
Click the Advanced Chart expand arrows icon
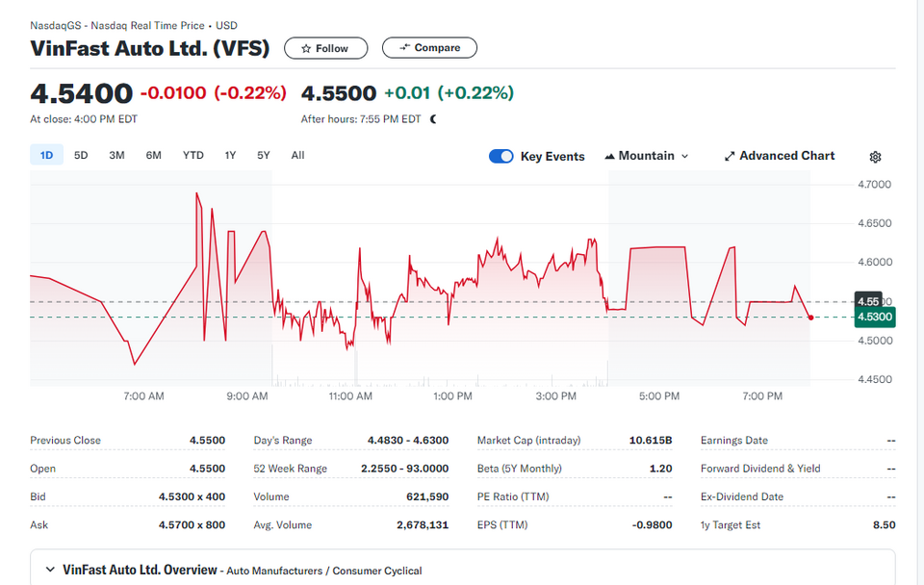pos(730,156)
